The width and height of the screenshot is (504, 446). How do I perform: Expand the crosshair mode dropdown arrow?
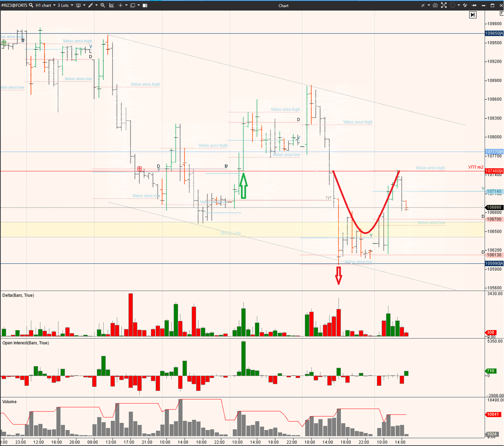tap(126, 5)
